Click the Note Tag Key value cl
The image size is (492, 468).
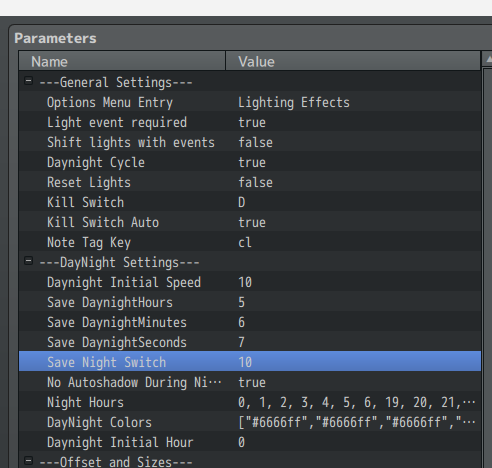(x=245, y=242)
